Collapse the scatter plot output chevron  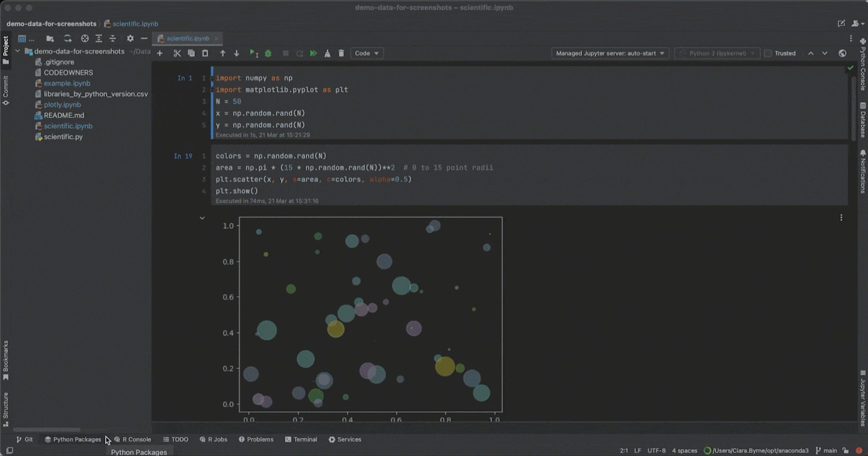202,218
